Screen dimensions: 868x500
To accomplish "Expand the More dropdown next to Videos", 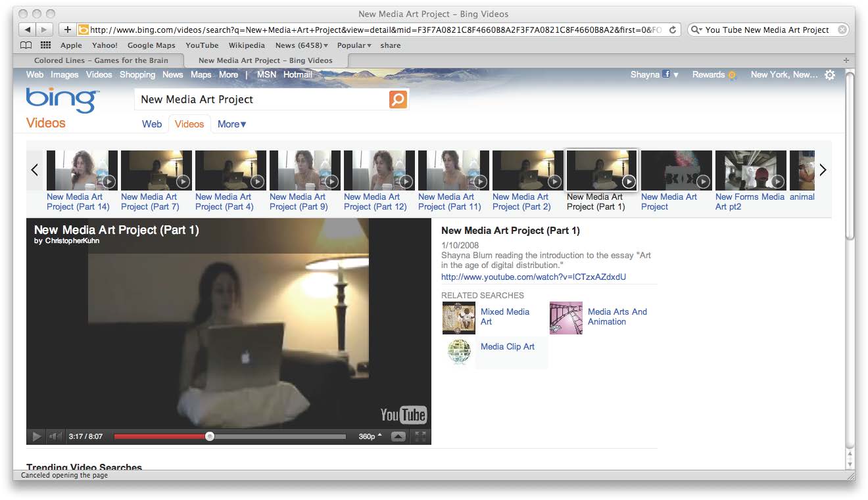I will [232, 124].
